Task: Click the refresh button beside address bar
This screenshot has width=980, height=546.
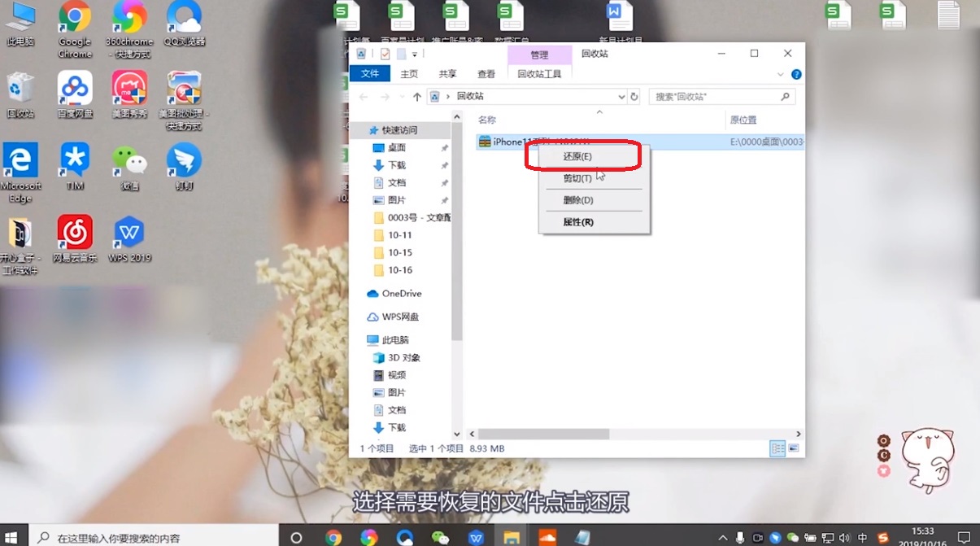Action: coord(634,96)
